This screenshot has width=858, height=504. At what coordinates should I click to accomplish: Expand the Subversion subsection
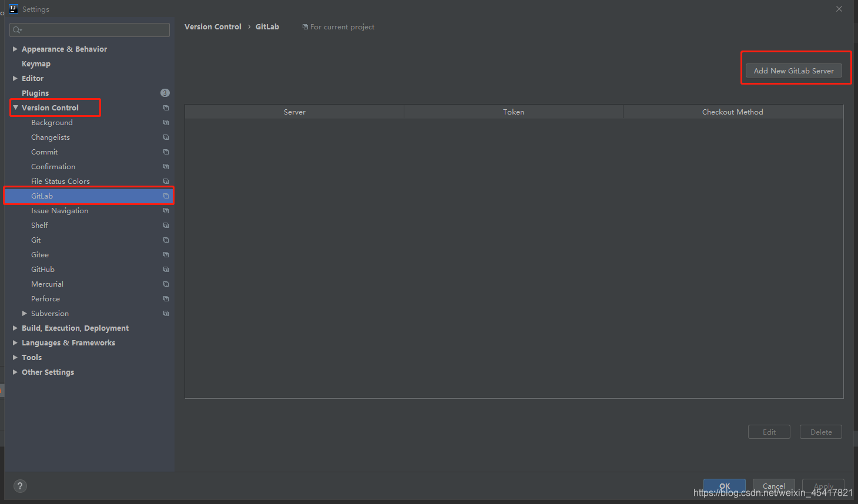pyautogui.click(x=25, y=314)
